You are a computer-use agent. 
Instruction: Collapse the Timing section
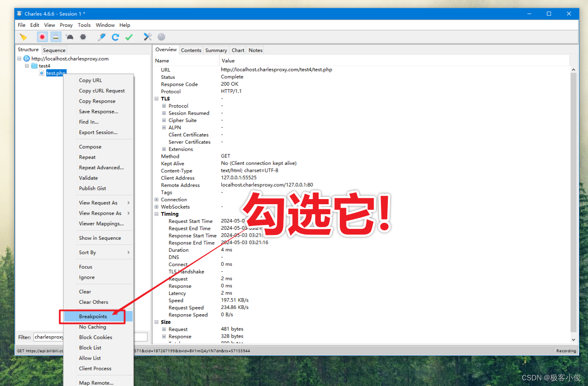[157, 214]
